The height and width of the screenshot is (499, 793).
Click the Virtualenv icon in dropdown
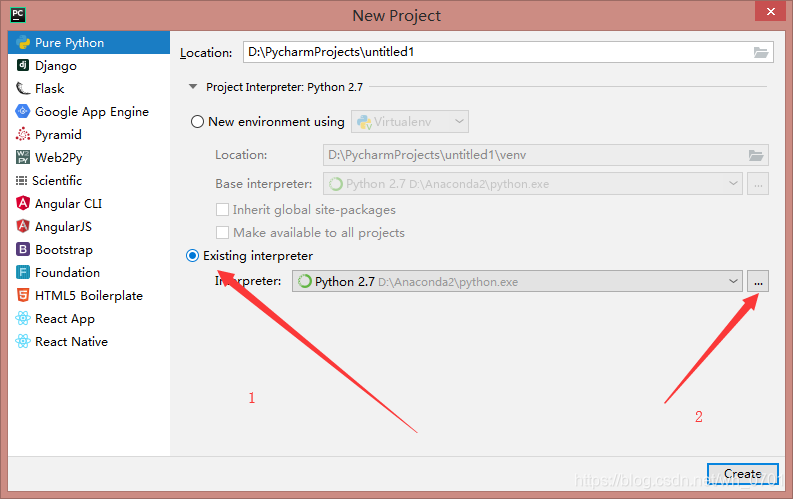(x=364, y=122)
